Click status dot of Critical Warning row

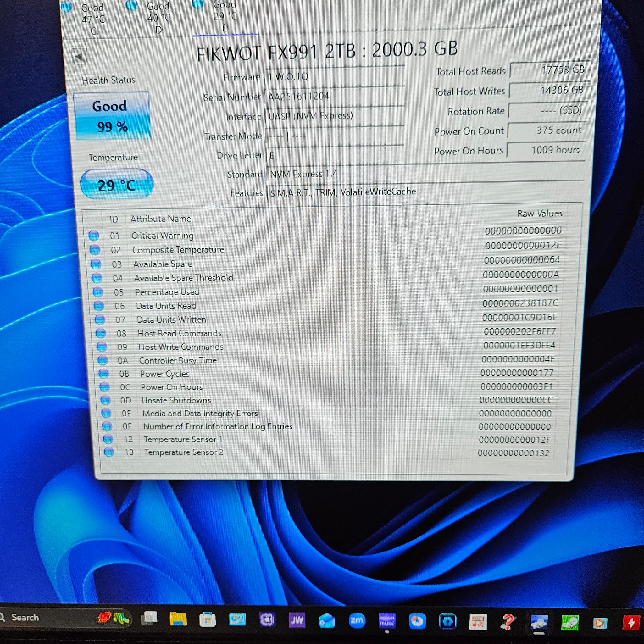(x=94, y=236)
